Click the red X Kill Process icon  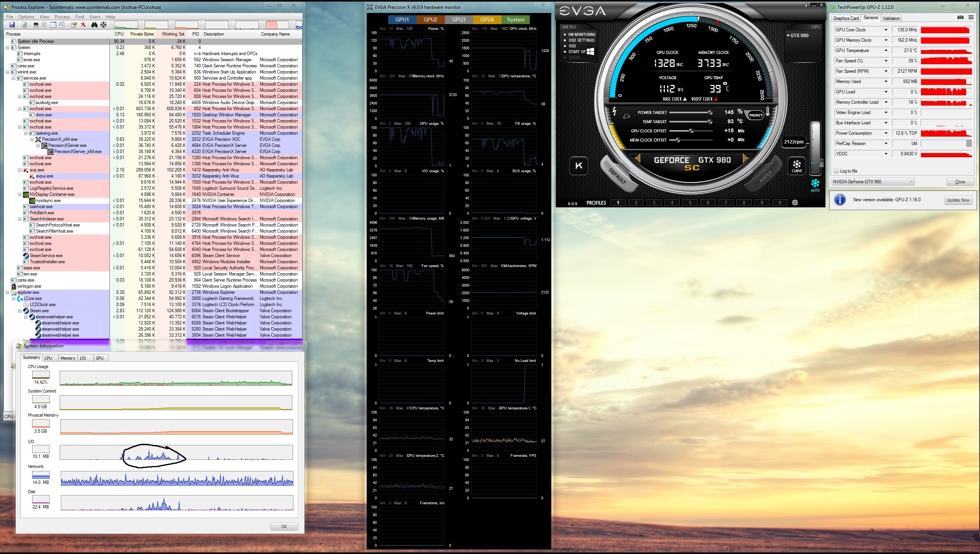click(x=83, y=25)
